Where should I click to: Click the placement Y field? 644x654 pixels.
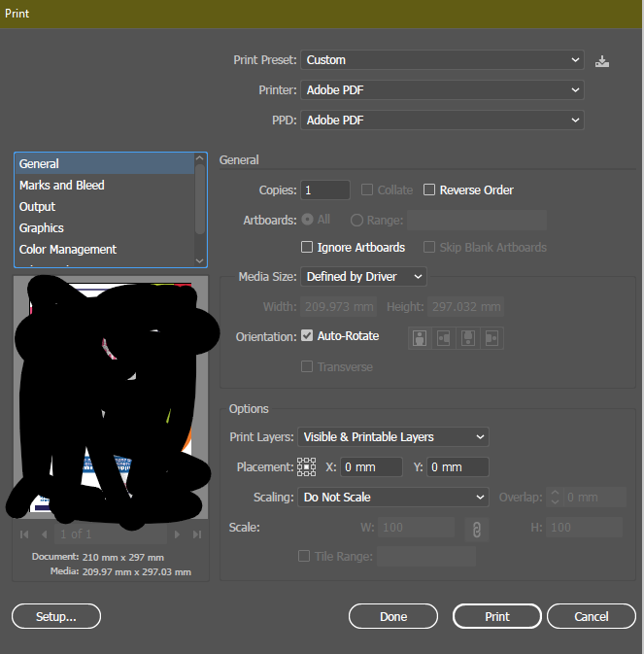[458, 467]
